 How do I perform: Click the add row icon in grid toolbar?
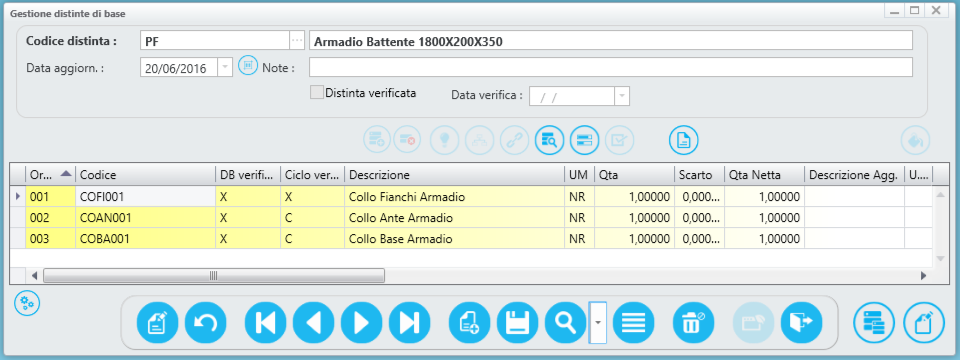[378, 140]
